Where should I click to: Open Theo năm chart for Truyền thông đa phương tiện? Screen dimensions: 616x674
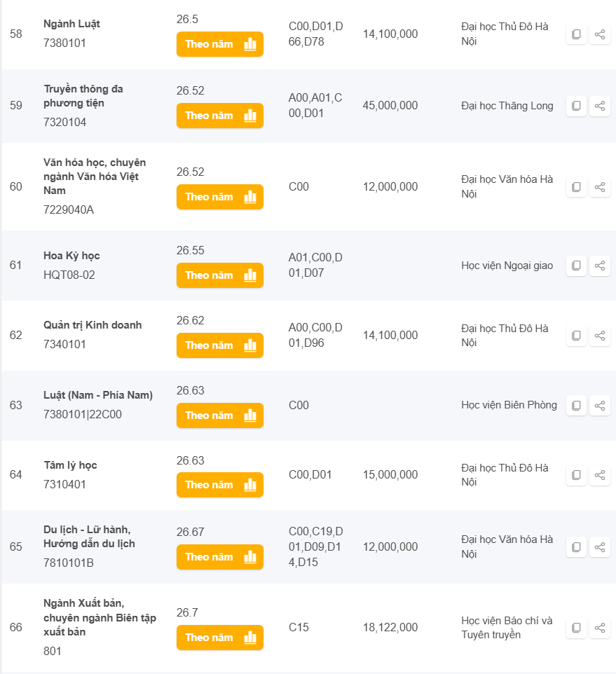(x=219, y=116)
